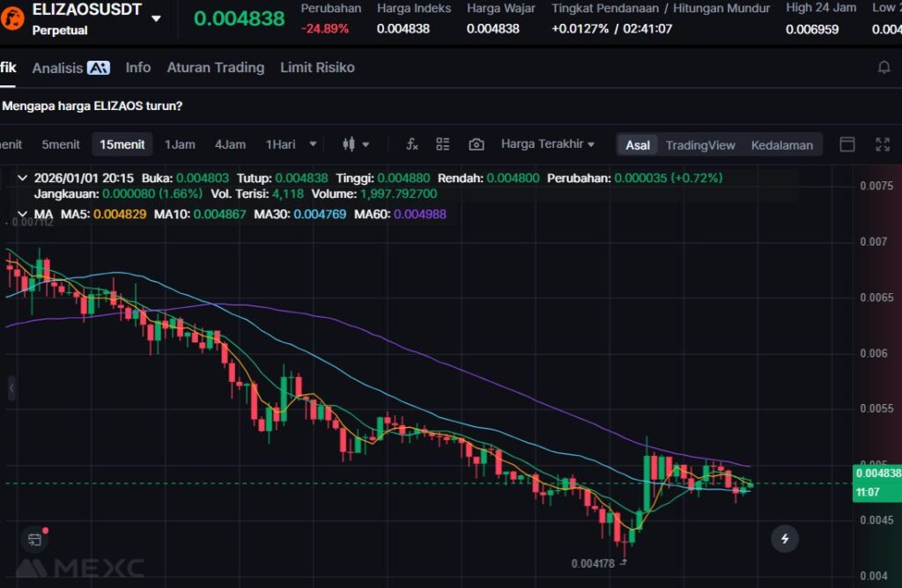The width and height of the screenshot is (902, 588).
Task: Click the ELIZAOS coin logo
Action: [13, 18]
